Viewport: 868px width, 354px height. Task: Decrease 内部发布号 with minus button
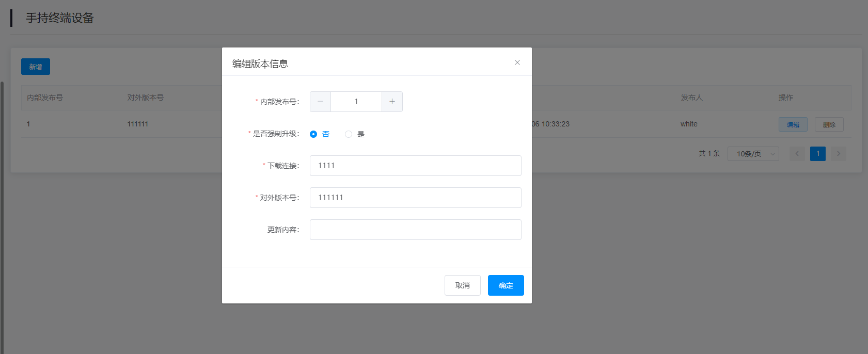click(x=320, y=102)
